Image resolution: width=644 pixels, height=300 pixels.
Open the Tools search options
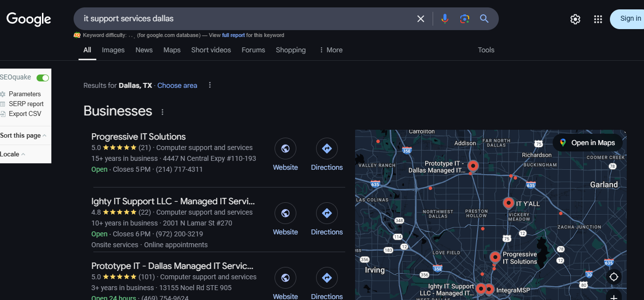[x=486, y=50]
